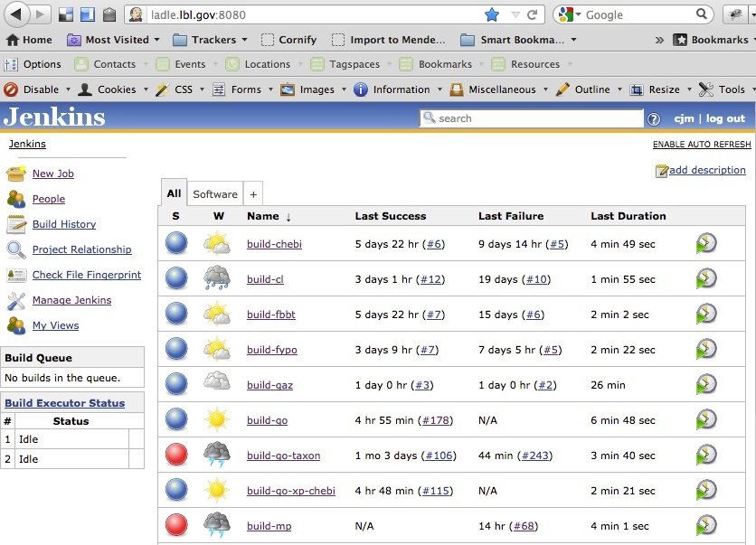
Task: Click the Home bookmark button
Action: pyautogui.click(x=30, y=40)
